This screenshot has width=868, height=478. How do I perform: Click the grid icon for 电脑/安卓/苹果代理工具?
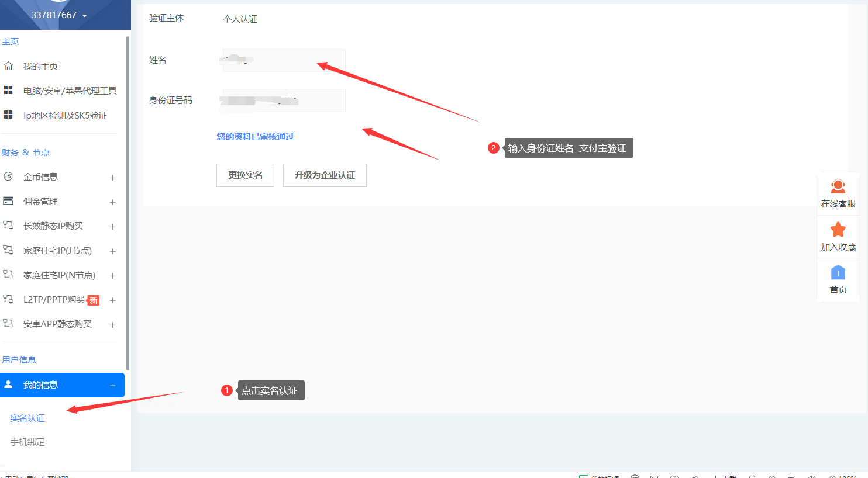(x=8, y=91)
